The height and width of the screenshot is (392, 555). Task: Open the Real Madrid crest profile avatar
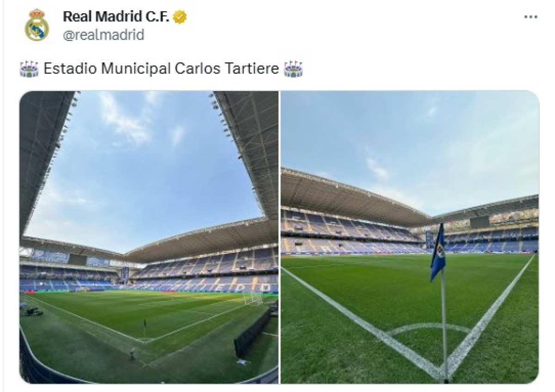click(x=37, y=25)
